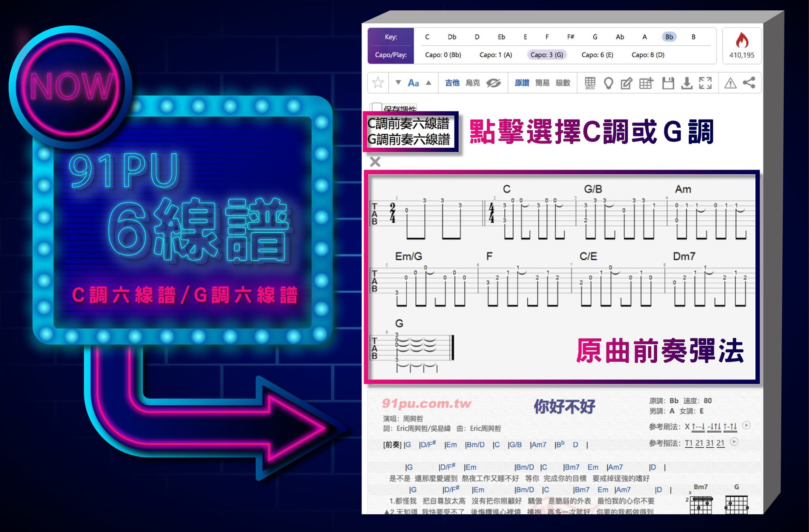
Task: Click the warning triangle report icon
Action: click(x=730, y=83)
